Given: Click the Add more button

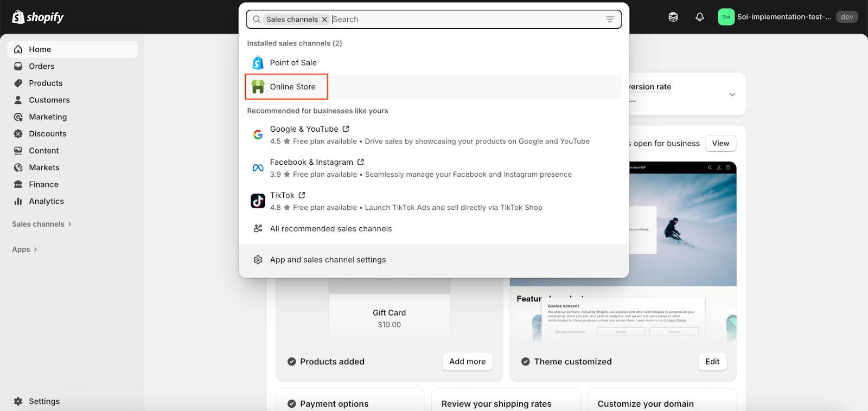Looking at the screenshot, I should (x=467, y=362).
